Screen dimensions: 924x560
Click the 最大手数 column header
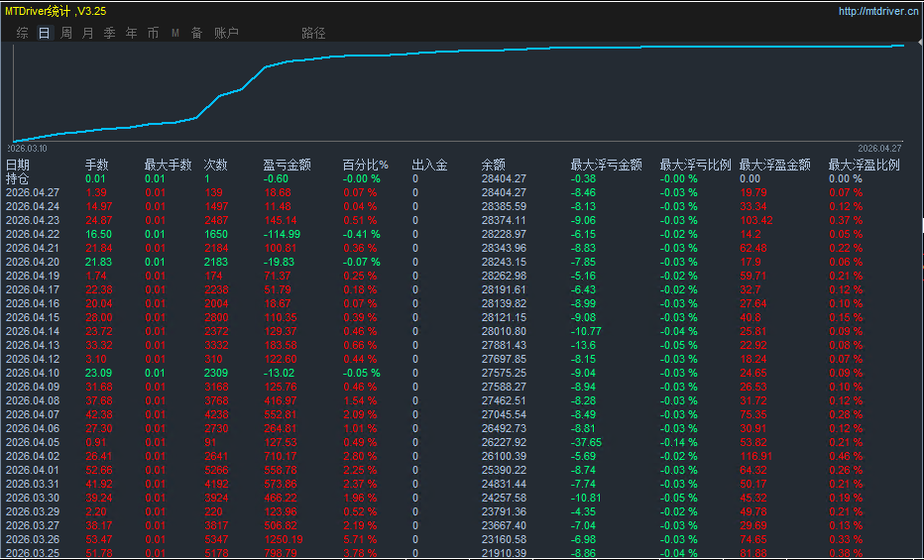168,165
